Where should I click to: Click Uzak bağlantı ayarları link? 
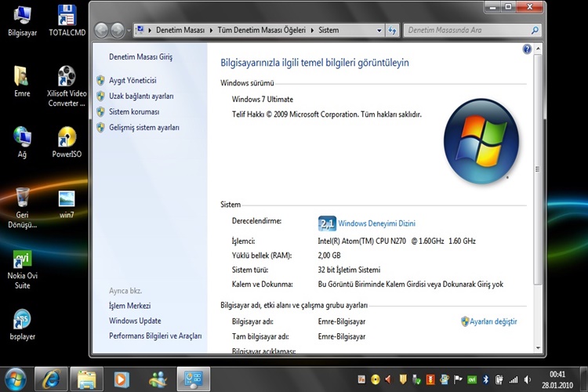[141, 96]
